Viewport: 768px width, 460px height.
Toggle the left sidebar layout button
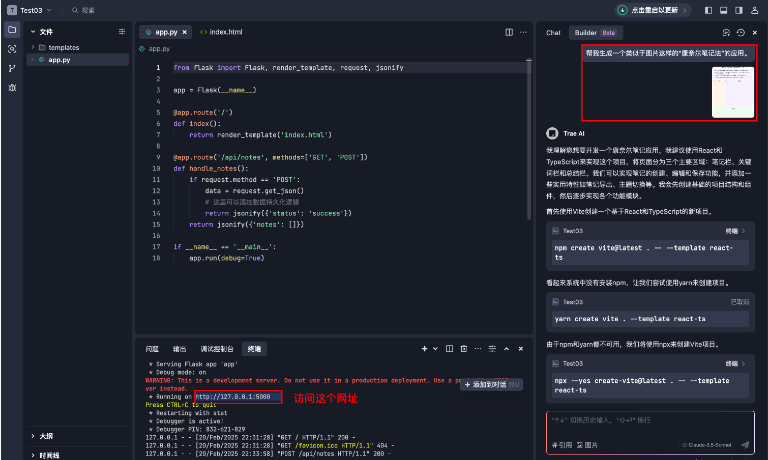pyautogui.click(x=709, y=10)
